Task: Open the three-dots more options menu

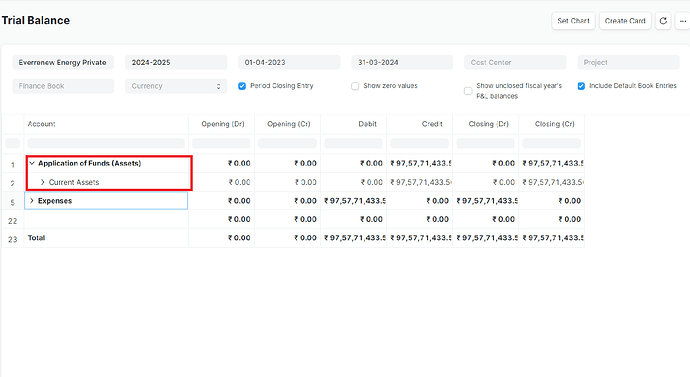Action: [x=683, y=21]
